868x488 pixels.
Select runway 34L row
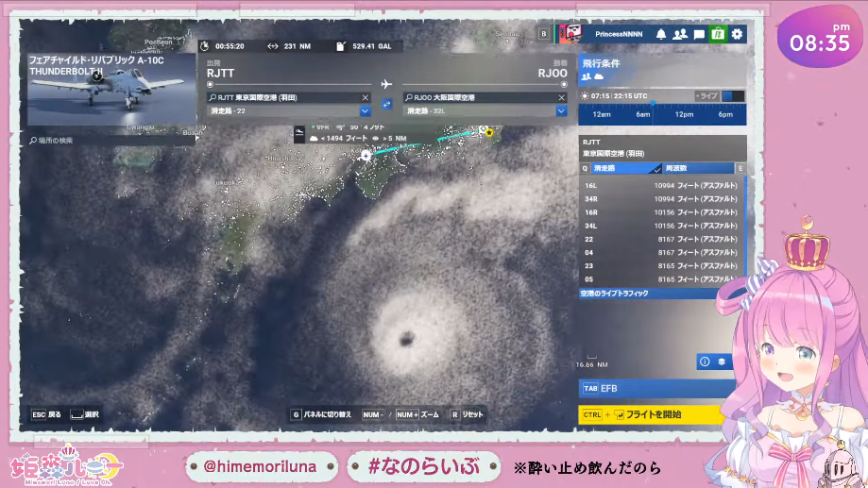click(x=661, y=226)
